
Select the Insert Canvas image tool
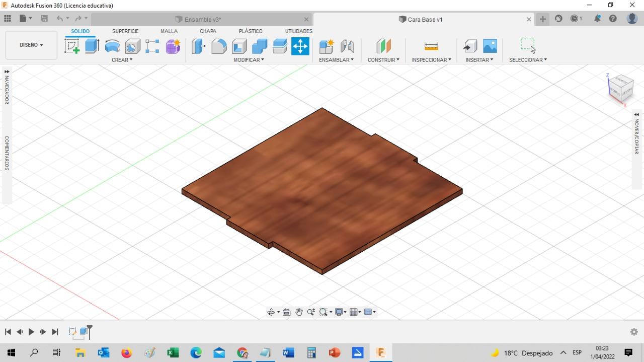click(x=490, y=46)
